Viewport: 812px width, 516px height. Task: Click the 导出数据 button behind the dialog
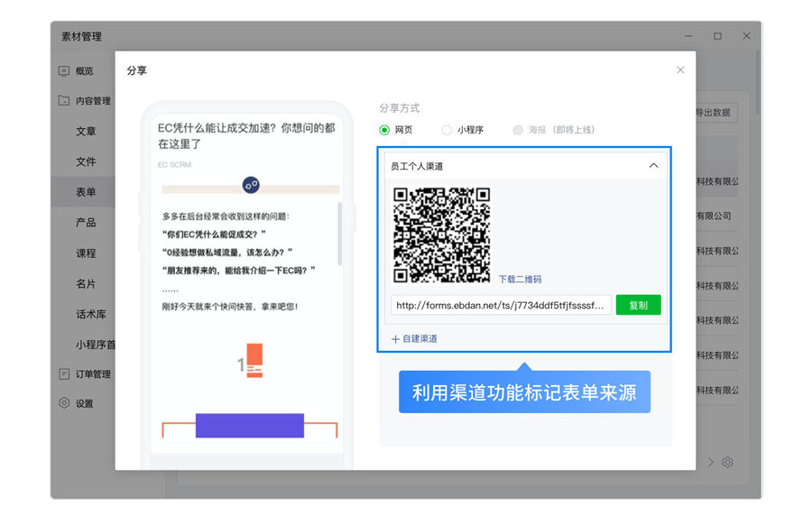point(716,112)
